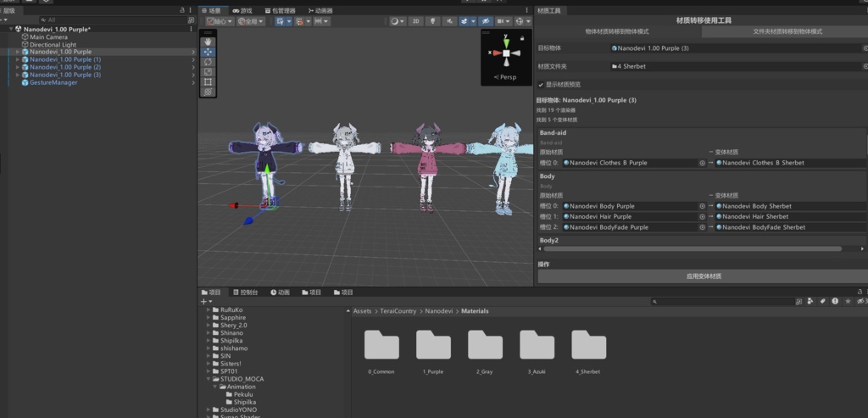Viewport: 868px width, 418px height.
Task: Open the scene camera settings dropdown
Action: pos(504,21)
